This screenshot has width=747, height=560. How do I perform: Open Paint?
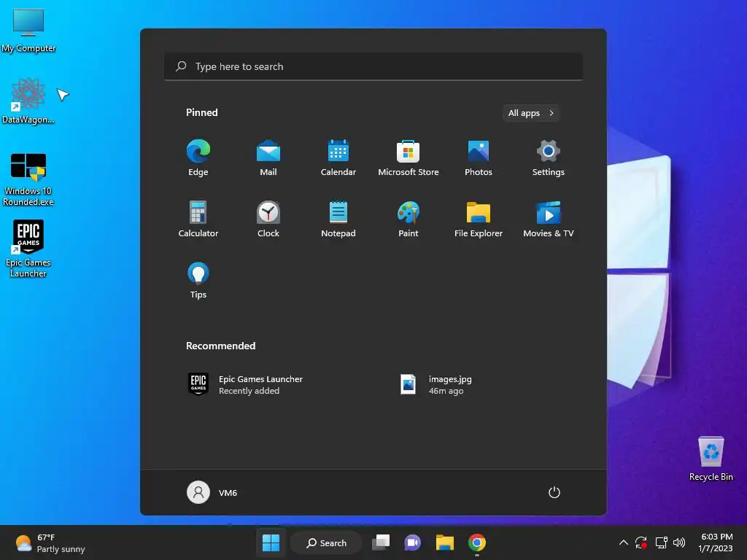(409, 219)
